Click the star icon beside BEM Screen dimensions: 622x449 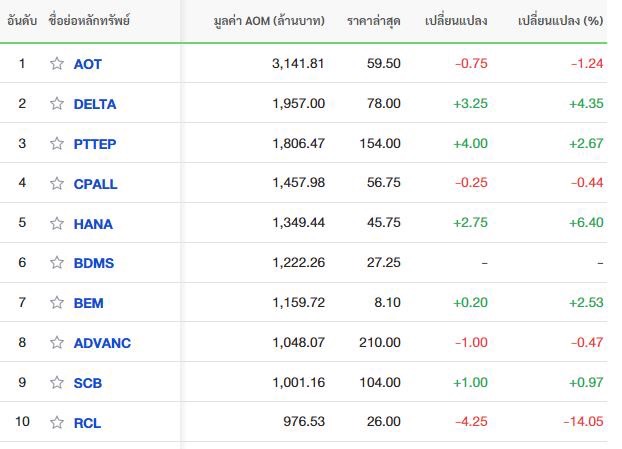click(x=57, y=303)
